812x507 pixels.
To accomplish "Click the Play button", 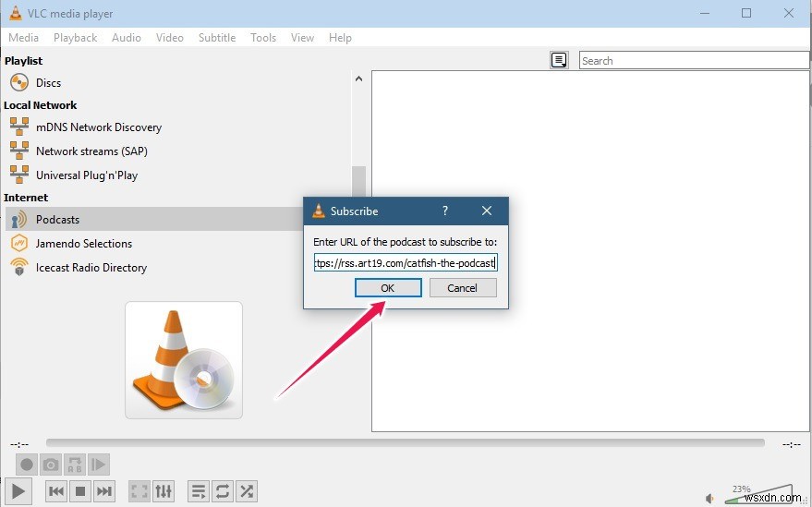I will (18, 490).
